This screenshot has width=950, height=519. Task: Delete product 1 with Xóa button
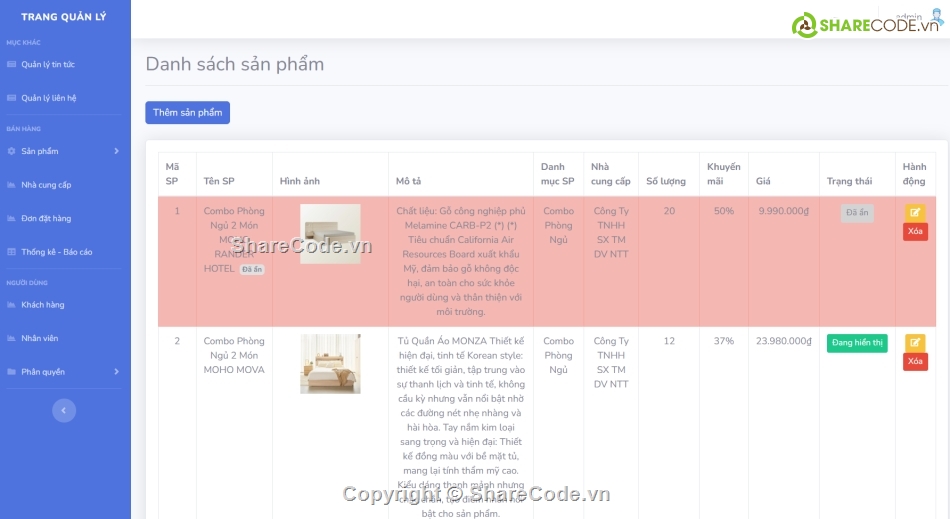click(x=915, y=231)
